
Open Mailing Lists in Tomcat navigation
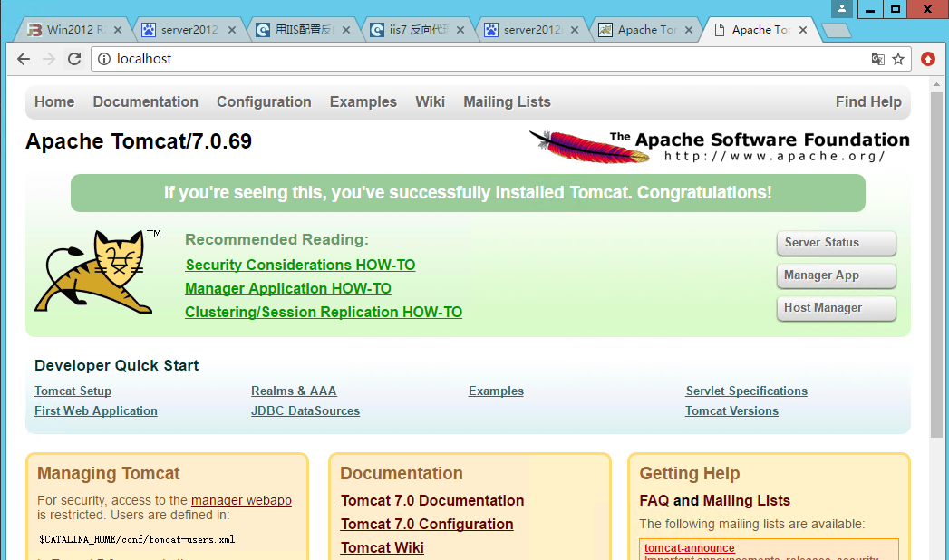pyautogui.click(x=508, y=101)
